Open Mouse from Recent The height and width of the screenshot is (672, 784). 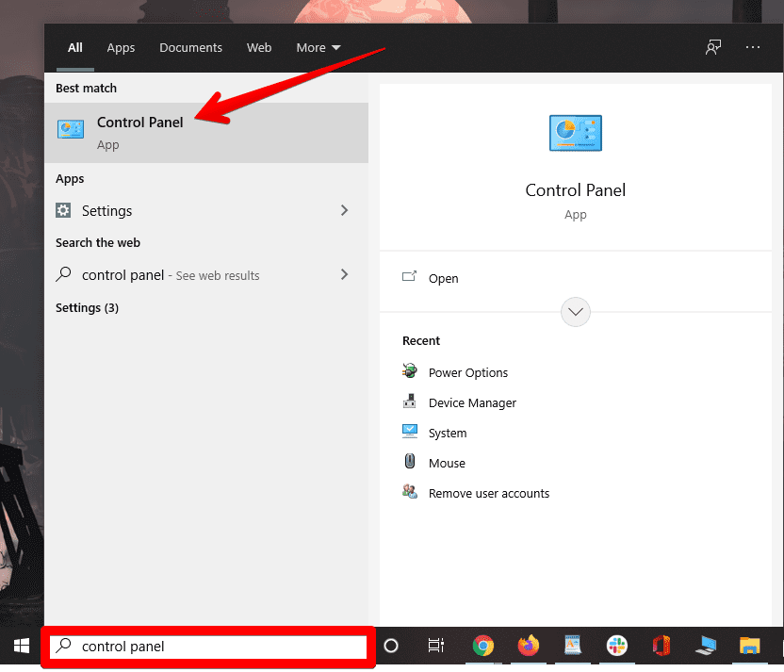pos(447,464)
